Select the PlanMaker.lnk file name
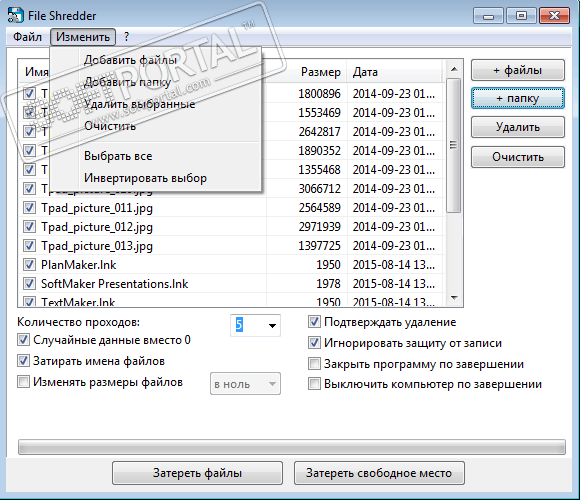Image resolution: width=580 pixels, height=500 pixels. pyautogui.click(x=78, y=265)
